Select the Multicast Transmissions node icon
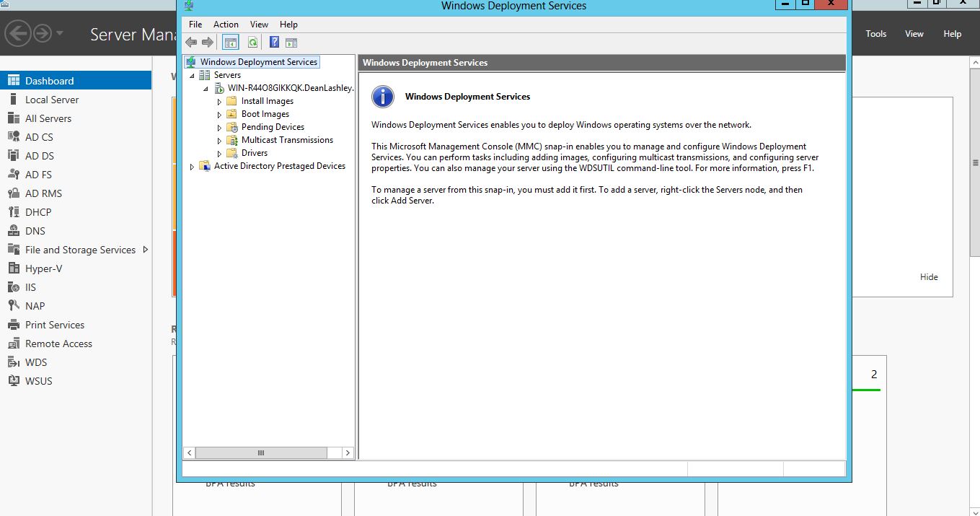 (x=231, y=140)
